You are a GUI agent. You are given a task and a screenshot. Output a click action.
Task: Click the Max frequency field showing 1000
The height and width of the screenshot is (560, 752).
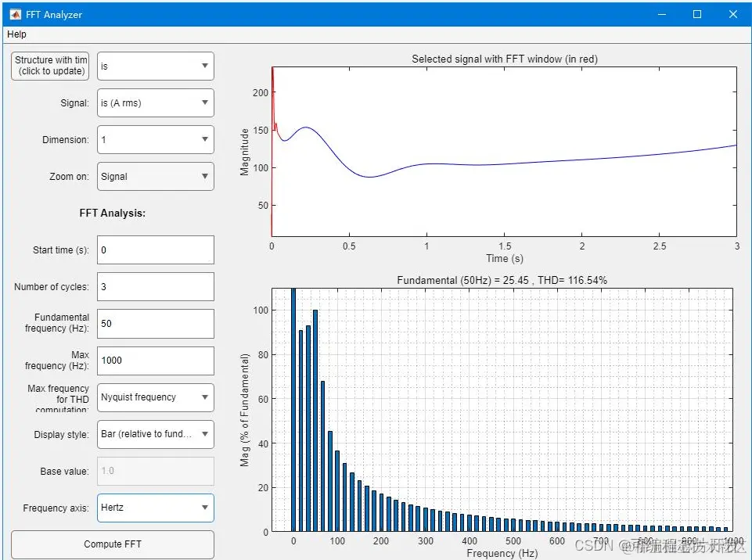[x=156, y=361]
